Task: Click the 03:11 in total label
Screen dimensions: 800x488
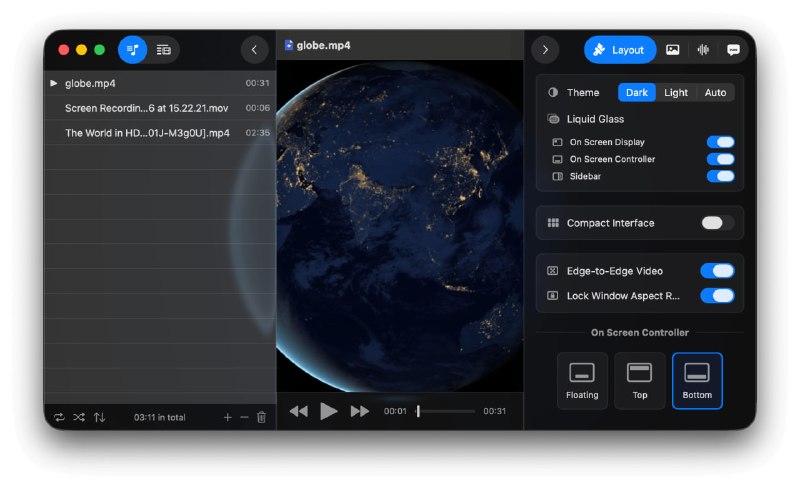Action: coord(160,418)
